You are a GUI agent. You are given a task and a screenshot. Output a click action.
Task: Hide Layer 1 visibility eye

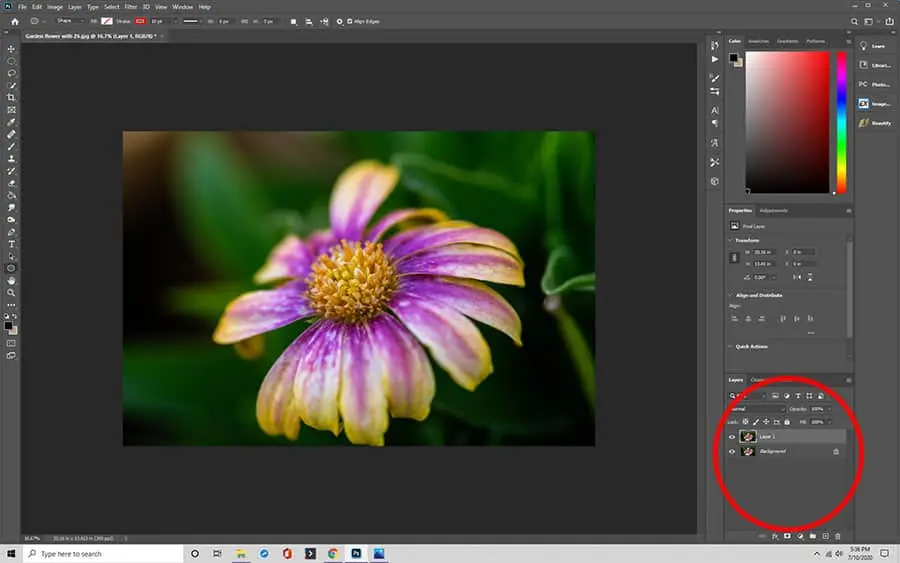coord(732,437)
